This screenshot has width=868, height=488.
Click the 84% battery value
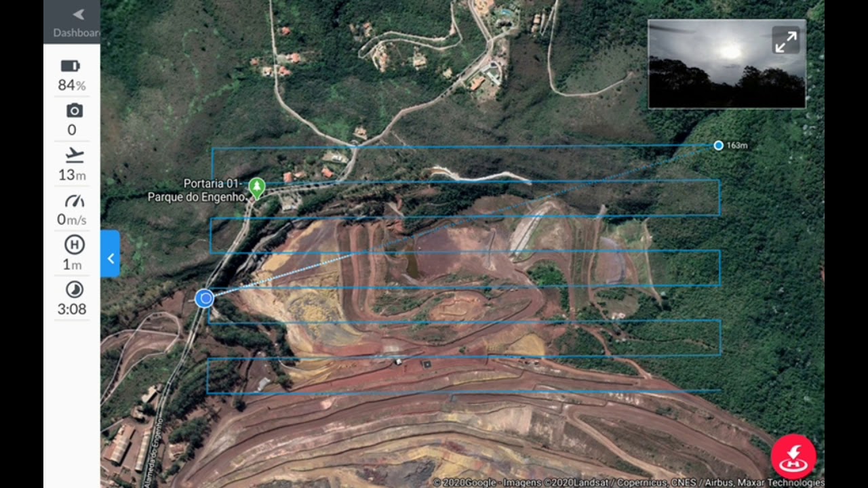point(72,85)
